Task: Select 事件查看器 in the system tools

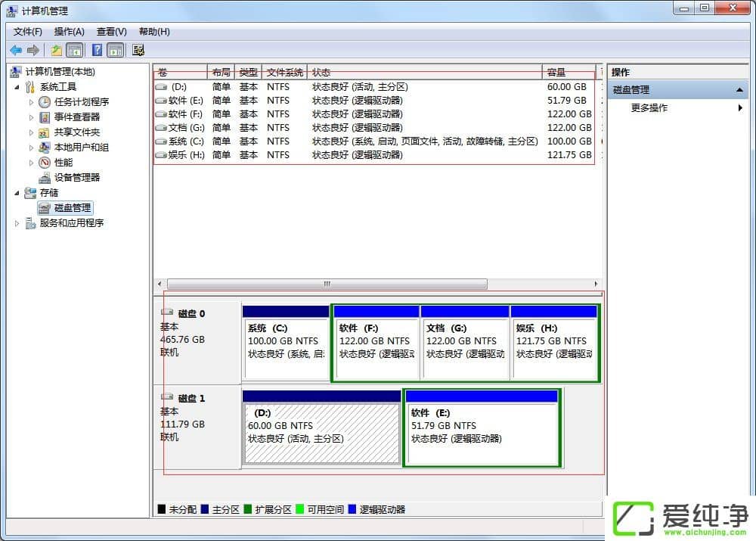Action: pyautogui.click(x=76, y=117)
